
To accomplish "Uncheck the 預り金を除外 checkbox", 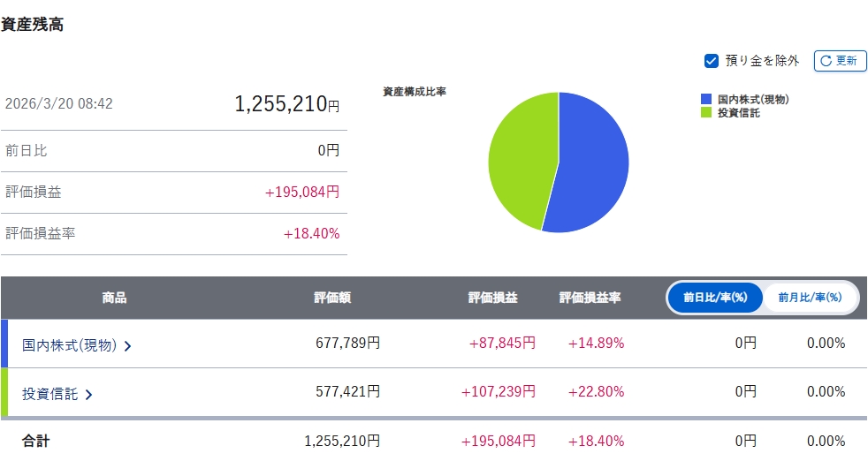I will [x=711, y=61].
